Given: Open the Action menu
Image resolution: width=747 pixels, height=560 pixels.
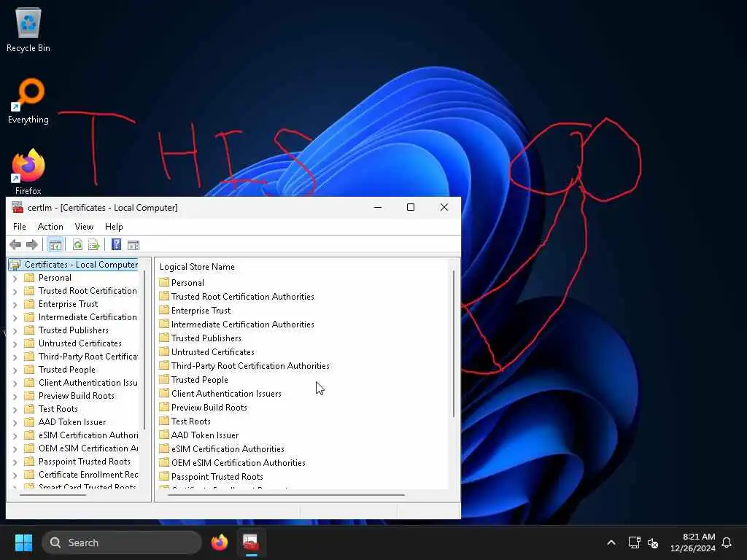Looking at the screenshot, I should [50, 227].
